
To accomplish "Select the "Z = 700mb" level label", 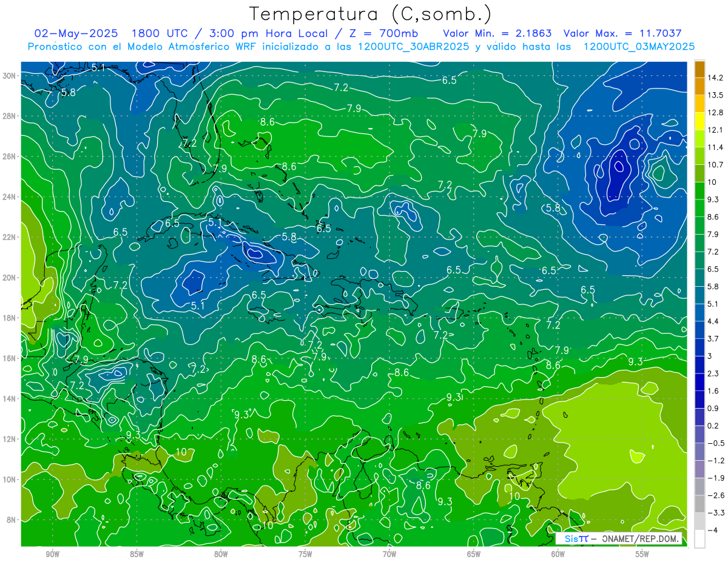I will (x=385, y=33).
